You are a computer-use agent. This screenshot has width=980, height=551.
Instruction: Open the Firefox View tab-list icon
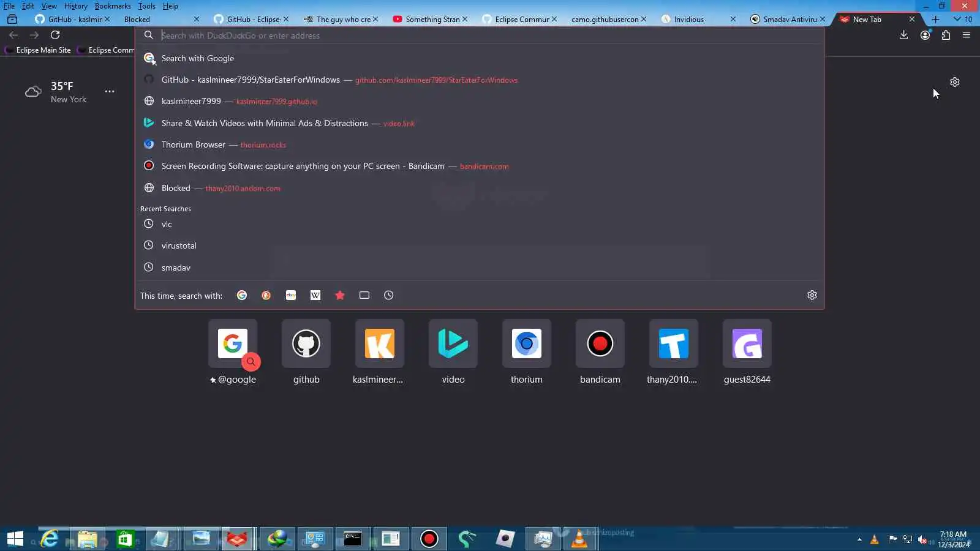click(x=12, y=19)
